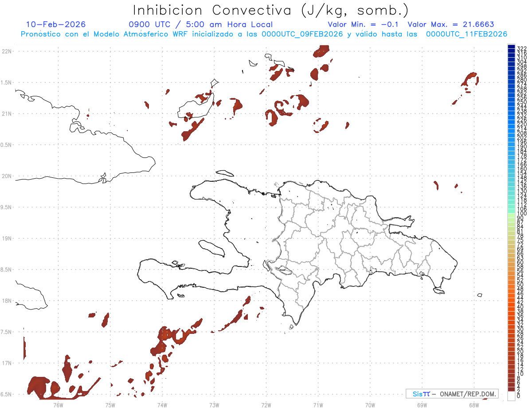This screenshot has width=532, height=411.
Task: Click the "73W" longitude label
Action: [x=214, y=404]
